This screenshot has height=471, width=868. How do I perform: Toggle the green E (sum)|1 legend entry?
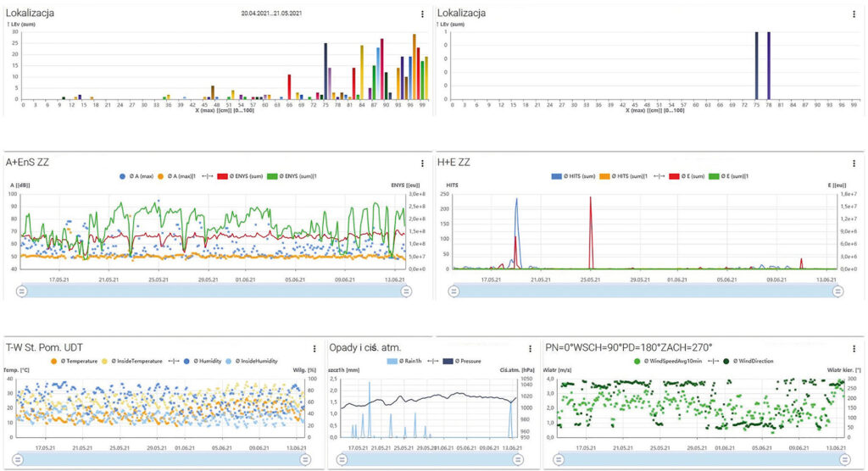tap(728, 176)
